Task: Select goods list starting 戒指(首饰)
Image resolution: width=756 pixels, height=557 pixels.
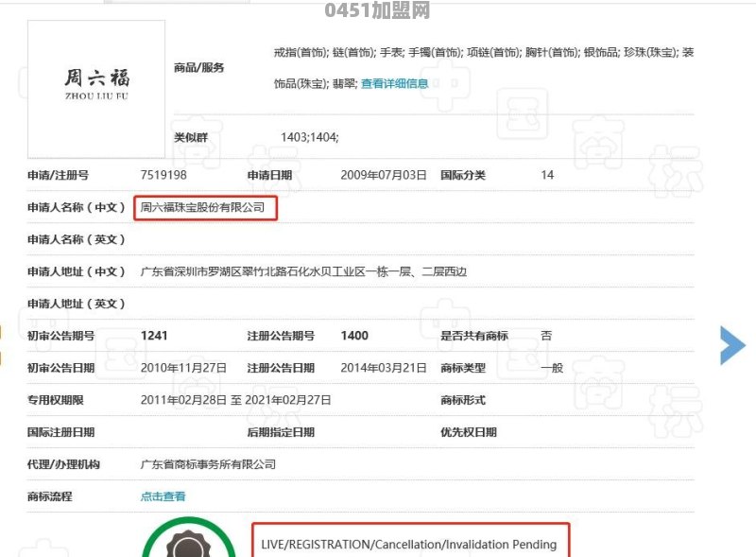Action: (x=484, y=67)
